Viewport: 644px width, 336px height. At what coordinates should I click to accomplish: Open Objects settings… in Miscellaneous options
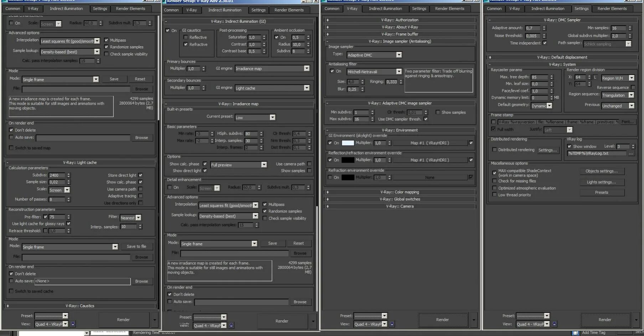coord(602,171)
